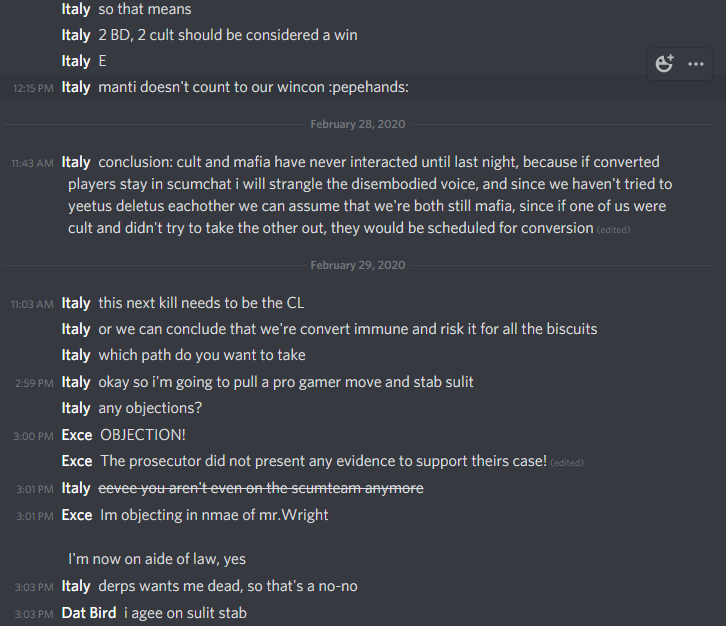The image size is (726, 626).
Task: Click username Italy beside "derps wants me dead"
Action: point(76,585)
